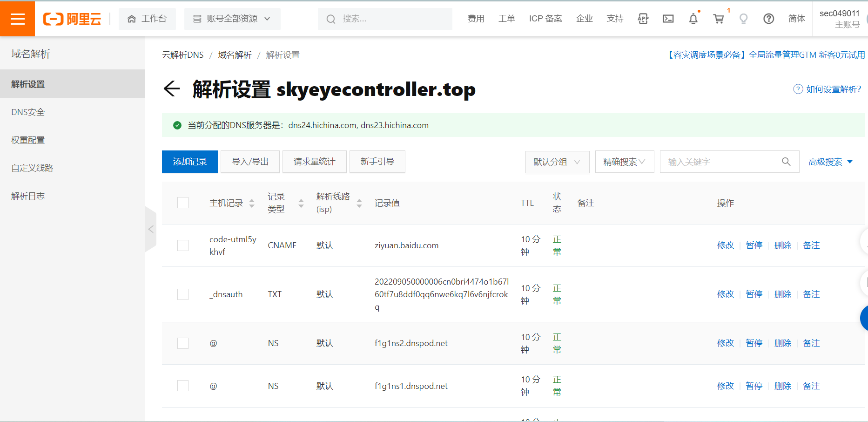868x422 pixels.
Task: Select 权重配置 in sidebar
Action: point(73,140)
